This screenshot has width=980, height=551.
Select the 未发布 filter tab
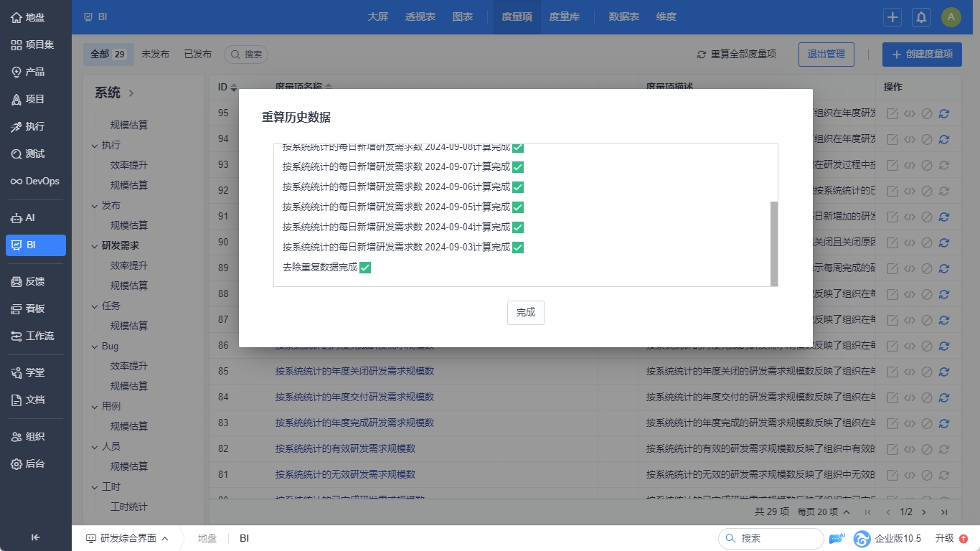[155, 54]
